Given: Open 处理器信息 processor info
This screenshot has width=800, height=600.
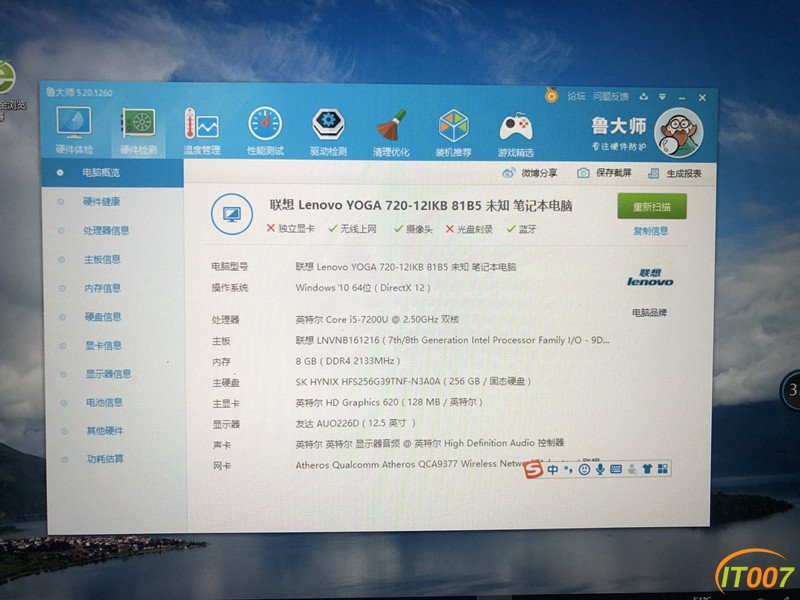Looking at the screenshot, I should (x=106, y=231).
